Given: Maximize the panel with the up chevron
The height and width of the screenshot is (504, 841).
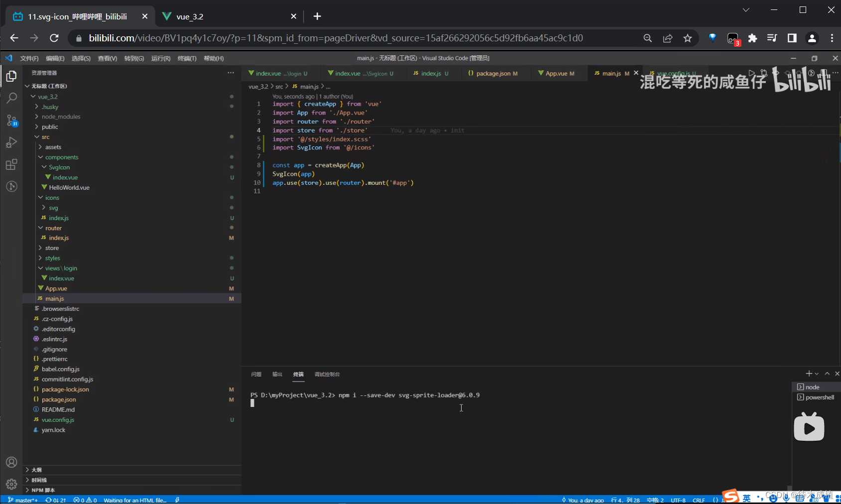Looking at the screenshot, I should point(827,374).
